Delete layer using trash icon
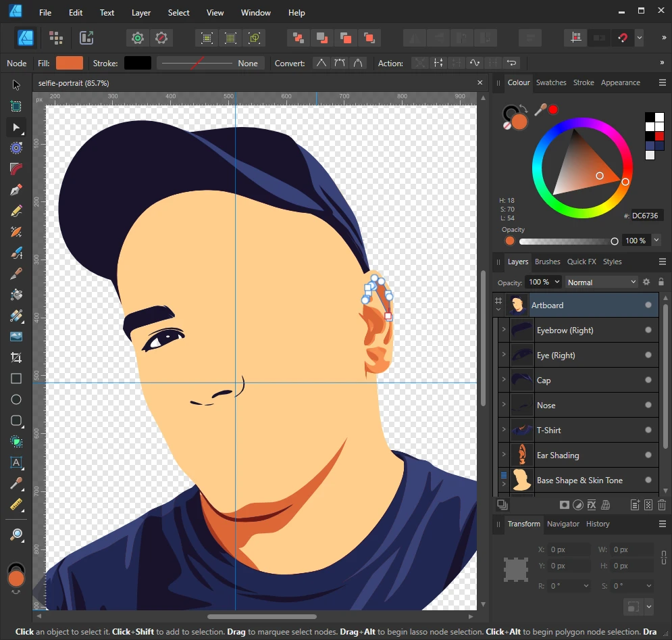Image resolution: width=672 pixels, height=640 pixels. (662, 505)
